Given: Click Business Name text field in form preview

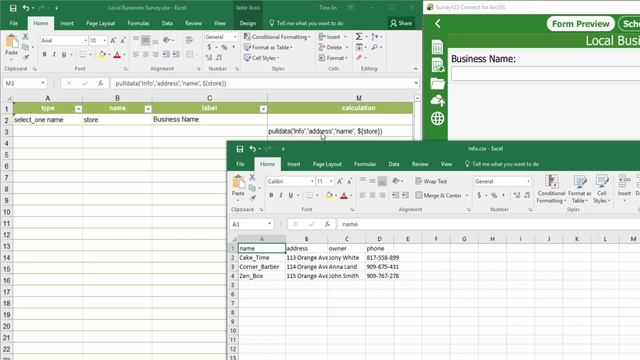Looking at the screenshot, I should 545,74.
